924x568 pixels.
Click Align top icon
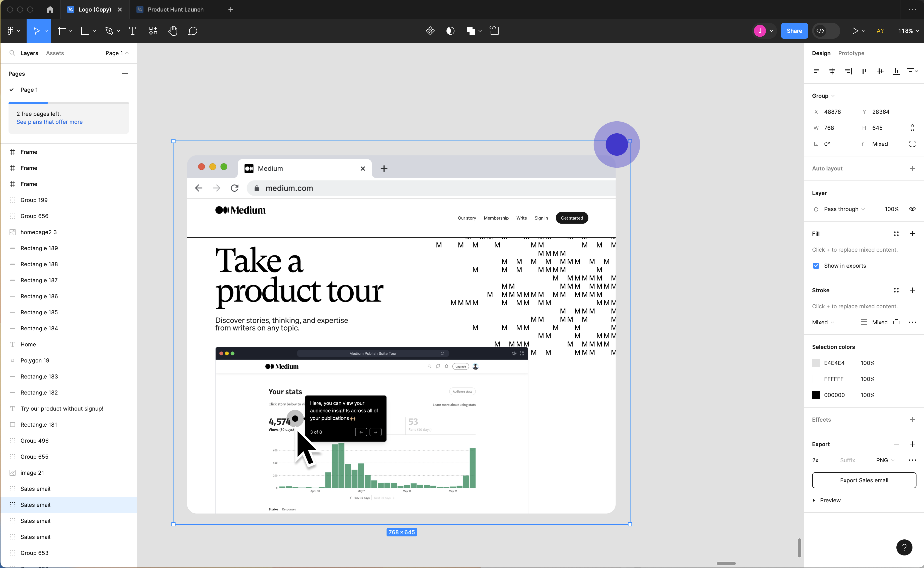tap(864, 71)
